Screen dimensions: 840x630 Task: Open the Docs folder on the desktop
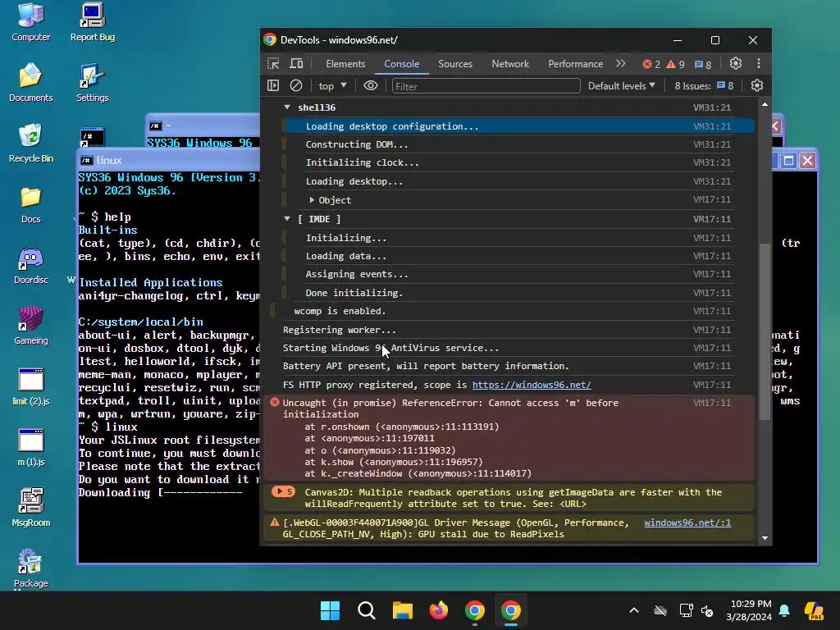[30, 204]
